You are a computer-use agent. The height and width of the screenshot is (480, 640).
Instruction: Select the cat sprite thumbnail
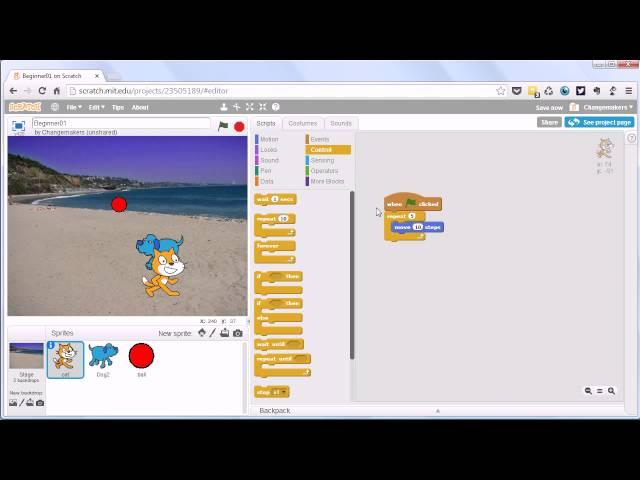click(x=65, y=360)
